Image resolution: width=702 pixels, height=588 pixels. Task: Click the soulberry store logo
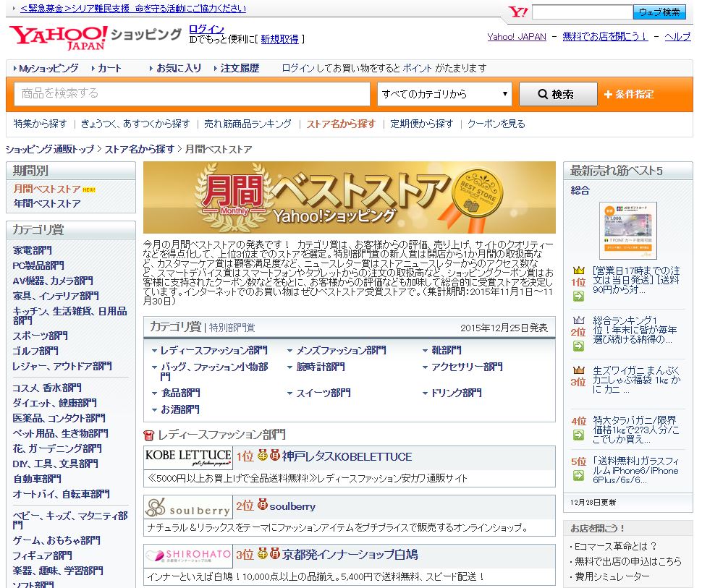pos(188,507)
